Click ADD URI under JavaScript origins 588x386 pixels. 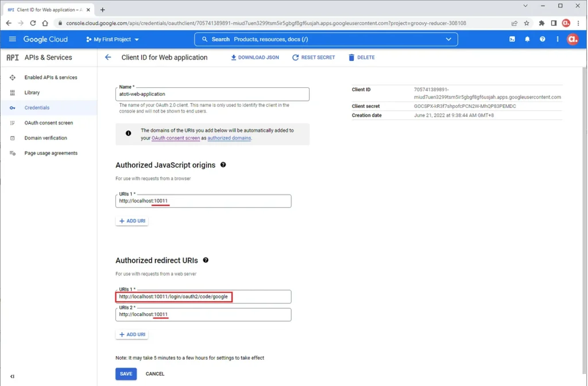[132, 221]
